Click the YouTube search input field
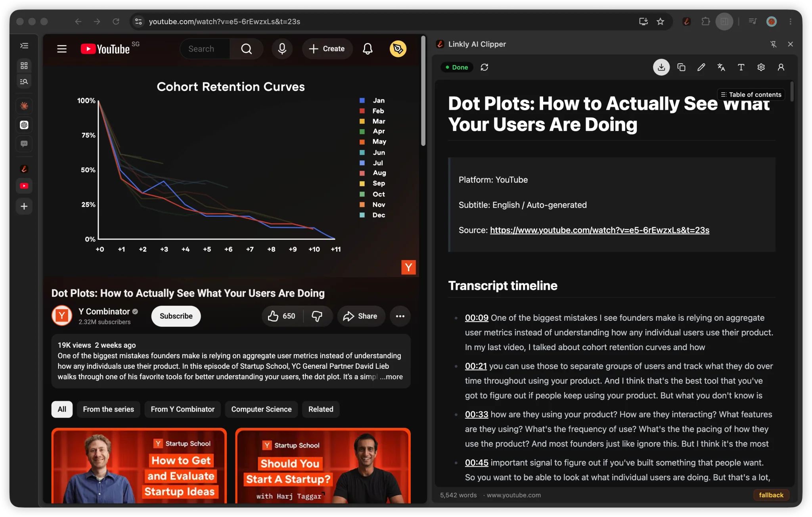The image size is (812, 517). [205, 49]
